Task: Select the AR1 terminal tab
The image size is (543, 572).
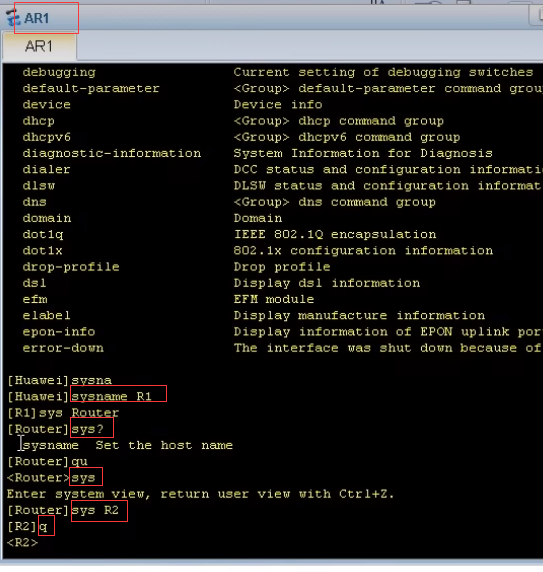Action: 39,46
